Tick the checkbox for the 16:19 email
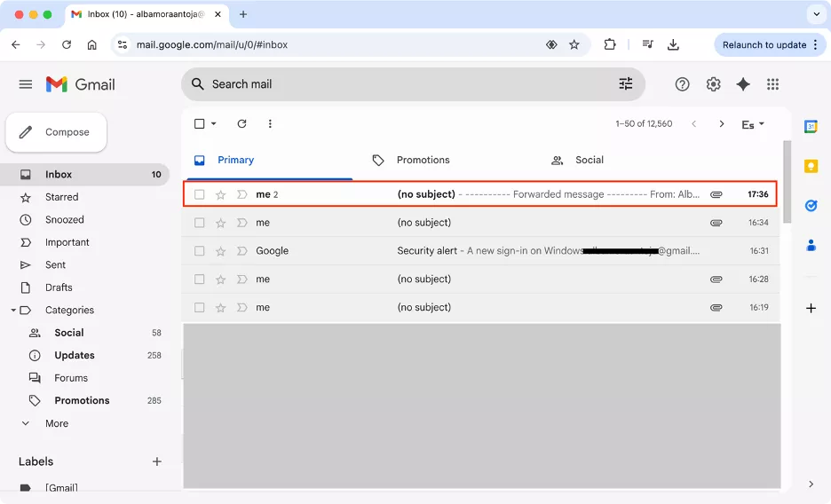Viewport: 831px width, 504px height. point(199,308)
